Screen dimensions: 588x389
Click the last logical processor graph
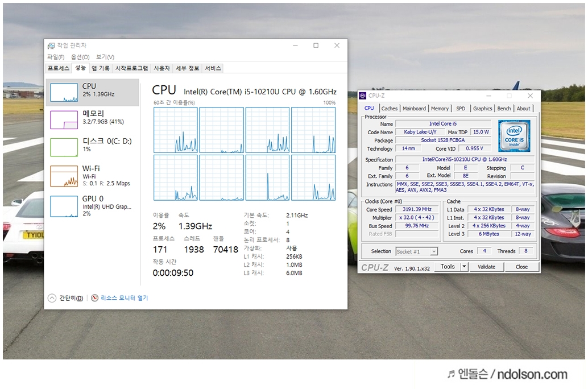pyautogui.click(x=313, y=178)
